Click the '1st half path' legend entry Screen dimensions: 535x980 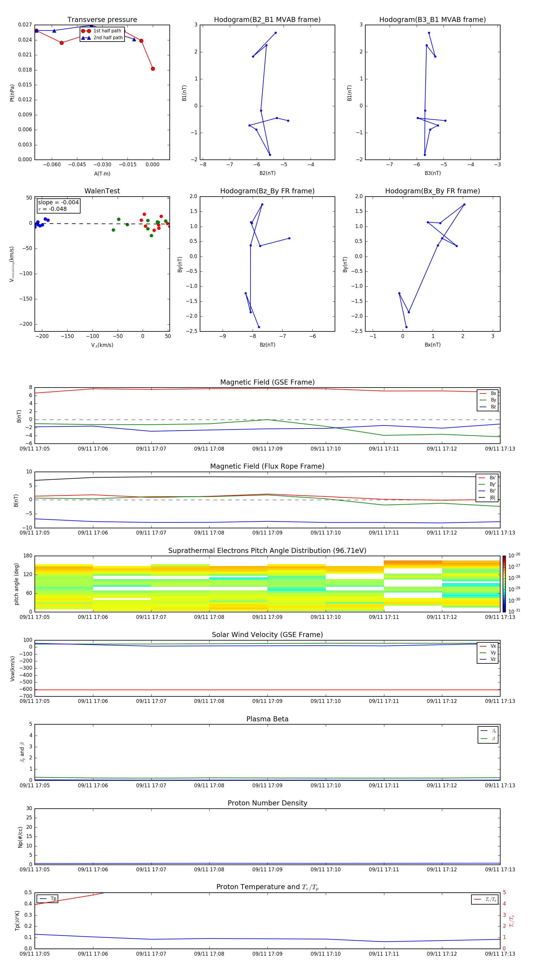(101, 31)
